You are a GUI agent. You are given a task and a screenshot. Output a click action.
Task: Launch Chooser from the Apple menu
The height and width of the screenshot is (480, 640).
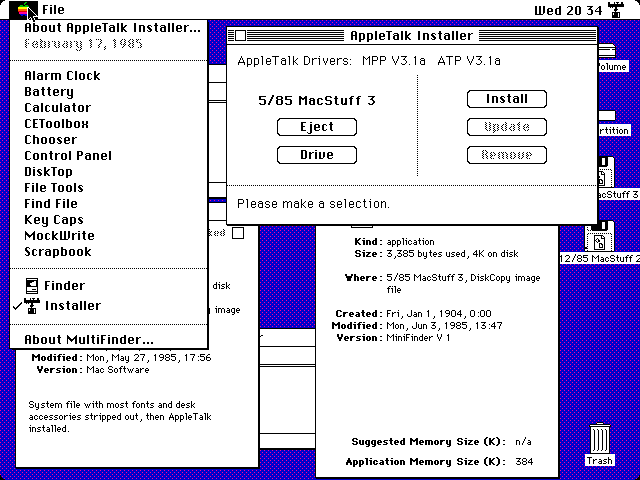point(50,140)
